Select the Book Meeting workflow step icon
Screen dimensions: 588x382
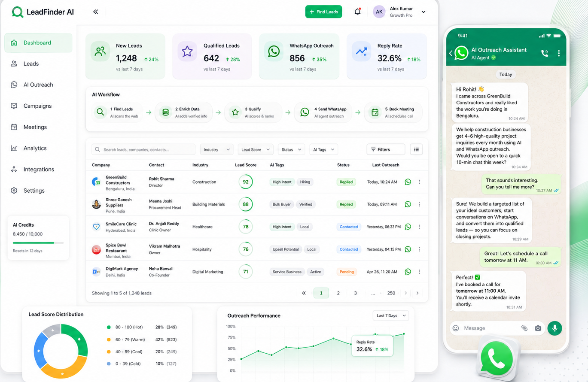375,112
